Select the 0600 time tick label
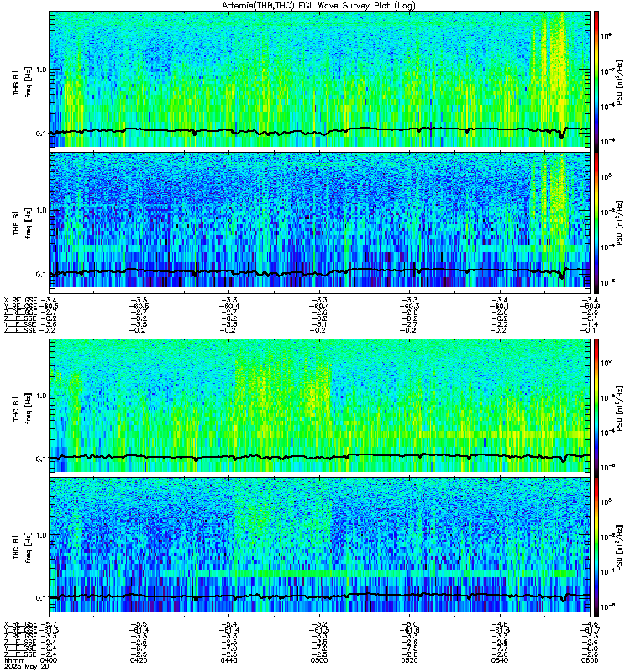This screenshot has height=672, width=630. click(590, 660)
